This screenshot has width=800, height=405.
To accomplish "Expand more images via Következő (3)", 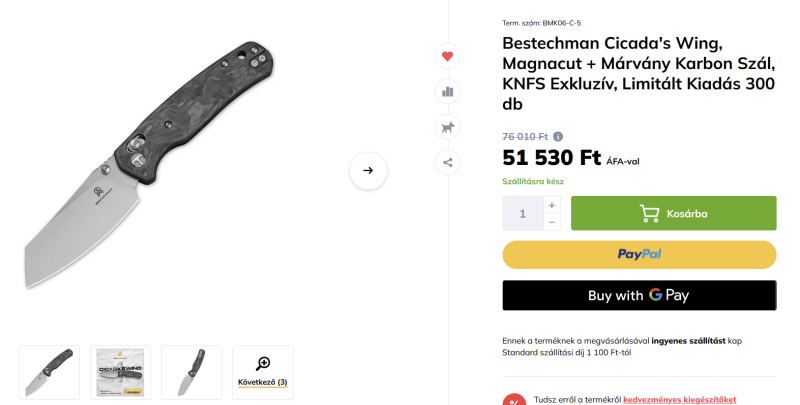I will (262, 373).
